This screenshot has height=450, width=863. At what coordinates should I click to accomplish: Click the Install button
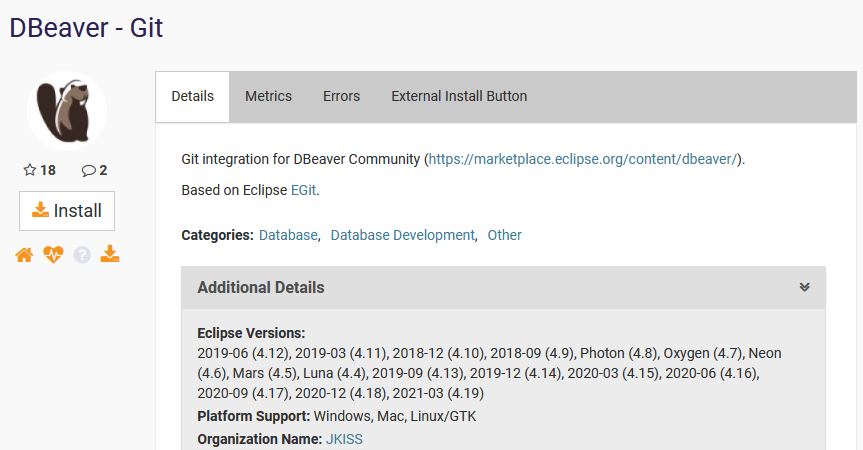click(x=67, y=211)
